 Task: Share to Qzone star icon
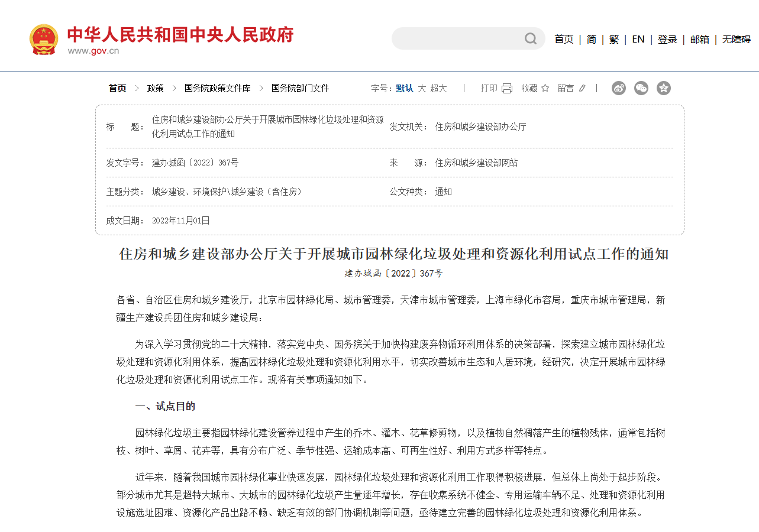coord(664,89)
